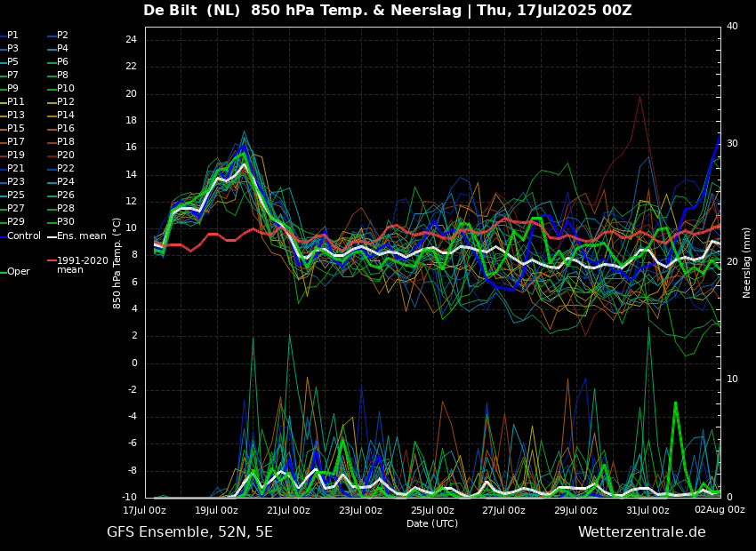The width and height of the screenshot is (756, 551).
Task: Click the 30 precipitation axis value
Action: 732,144
